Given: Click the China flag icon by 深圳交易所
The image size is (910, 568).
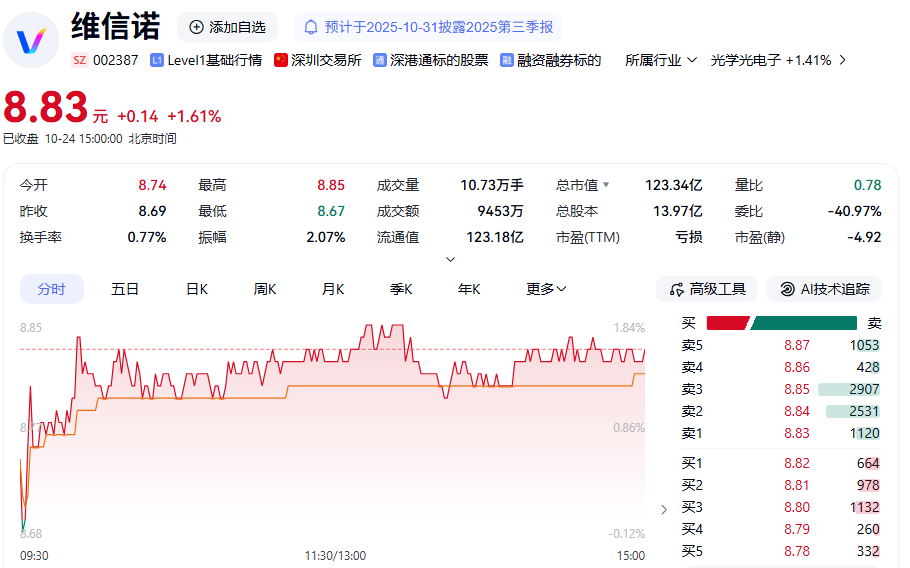Looking at the screenshot, I should (281, 60).
